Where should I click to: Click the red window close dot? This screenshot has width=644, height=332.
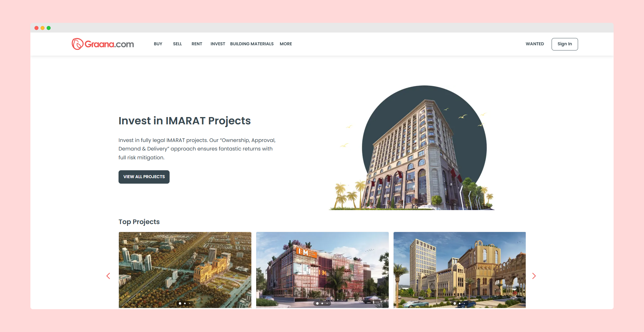coord(36,28)
